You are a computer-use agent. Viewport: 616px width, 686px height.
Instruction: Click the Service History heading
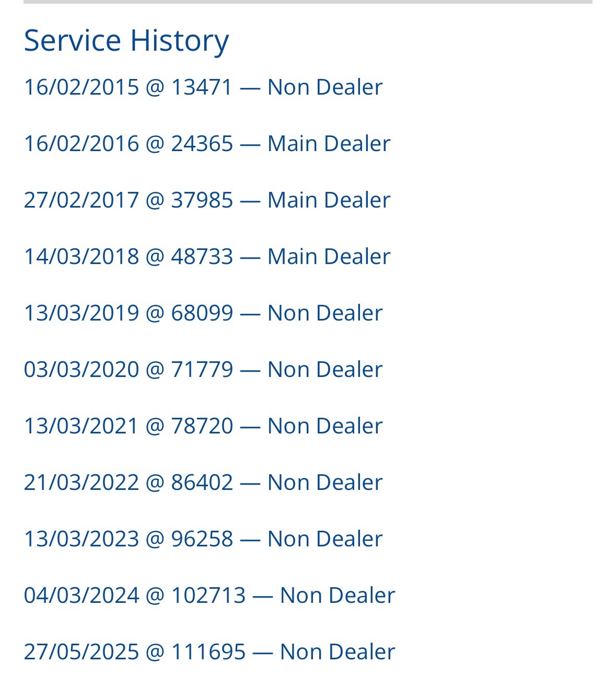coord(126,40)
